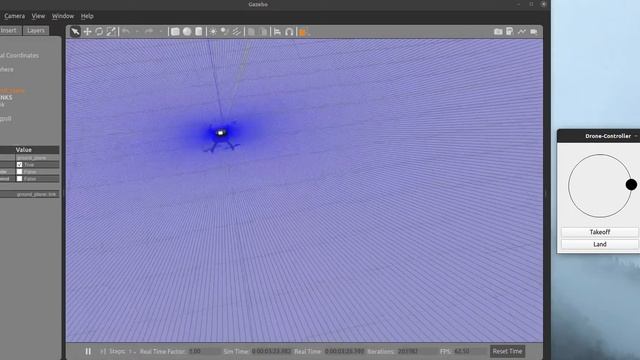Activate the translate mode tool
640x360 pixels.
click(x=87, y=32)
